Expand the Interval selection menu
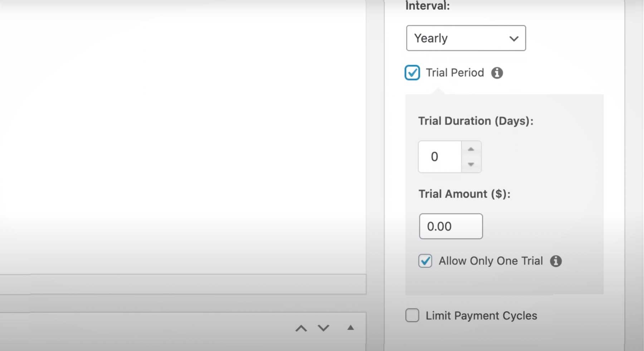Viewport: 644px width, 351px height. point(465,38)
